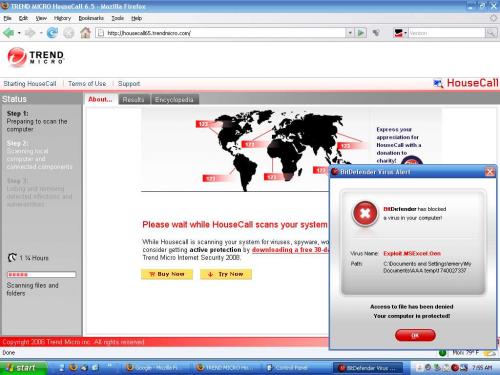
Task: Click the taskbar clock showing 7:55 AM
Action: [x=482, y=368]
